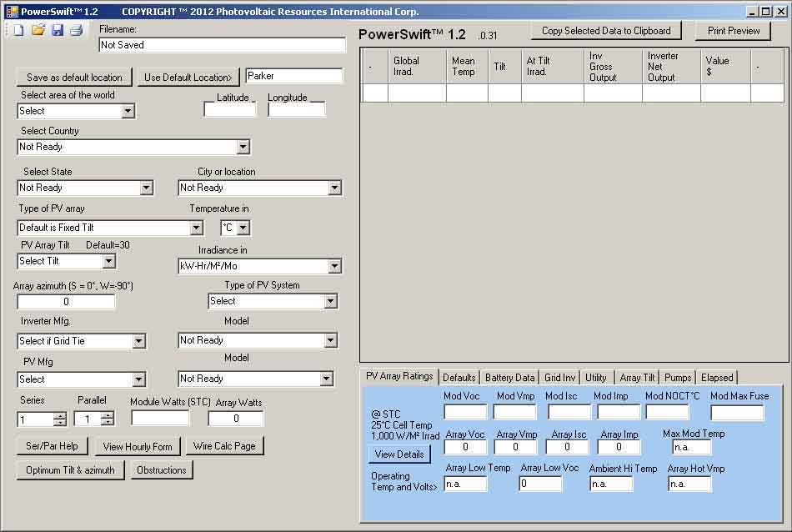Open the PV Mfg Select dropdown
The height and width of the screenshot is (532, 792).
(139, 379)
